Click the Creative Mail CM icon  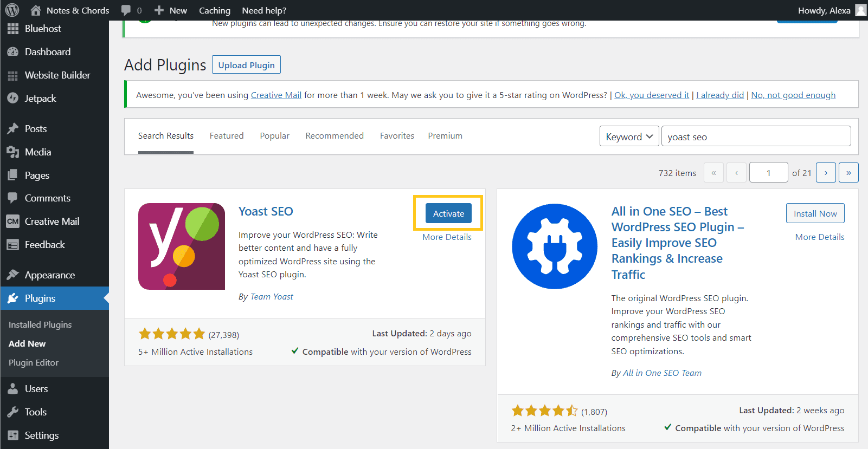pyautogui.click(x=13, y=222)
